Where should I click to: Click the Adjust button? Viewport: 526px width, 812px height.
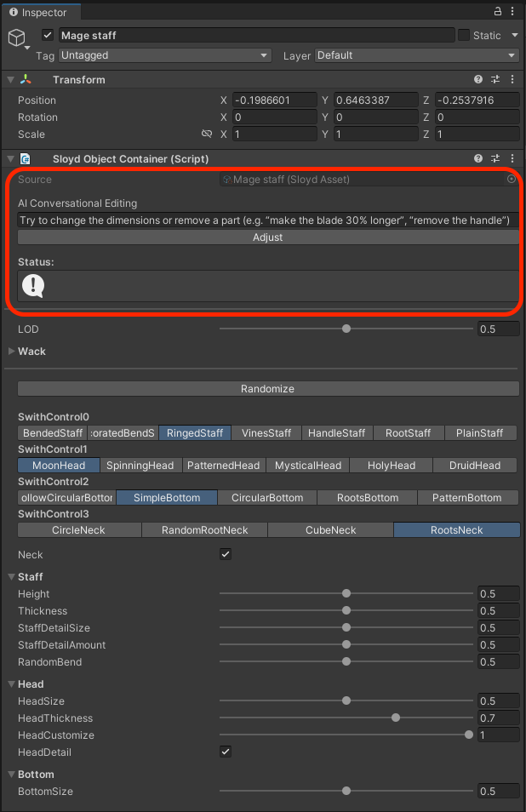coord(268,237)
